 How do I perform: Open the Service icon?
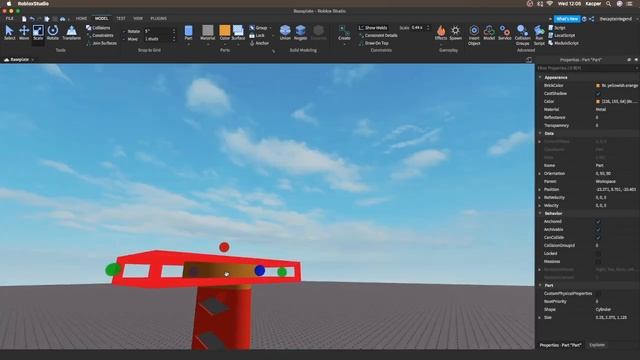(x=504, y=33)
